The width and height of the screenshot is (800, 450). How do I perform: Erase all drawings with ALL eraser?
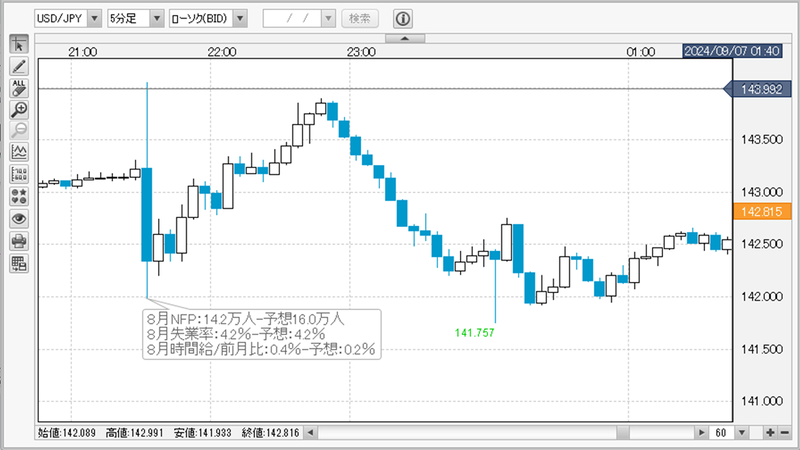19,88
